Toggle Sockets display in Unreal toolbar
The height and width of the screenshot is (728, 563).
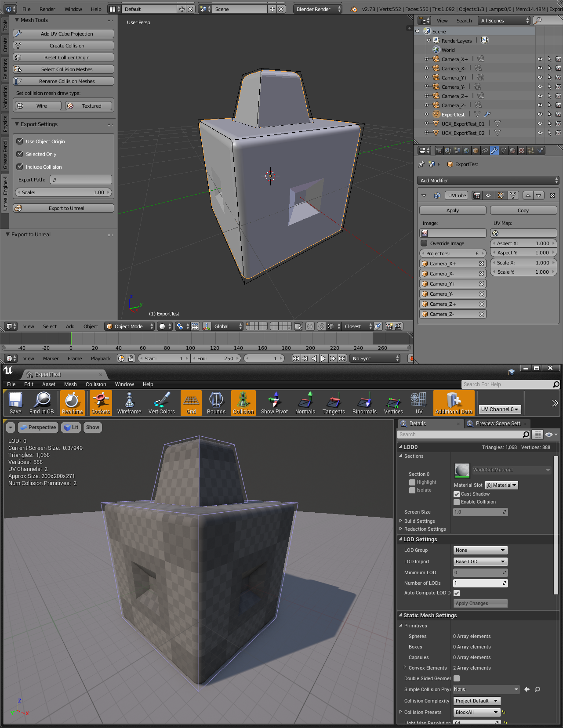tap(101, 403)
